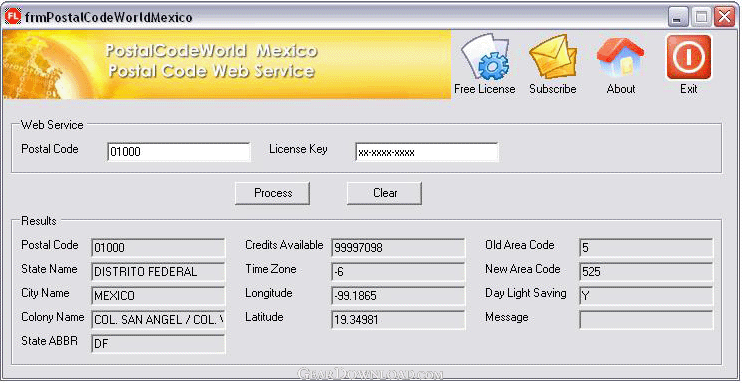Select the State ABBR field DF

pyautogui.click(x=159, y=344)
